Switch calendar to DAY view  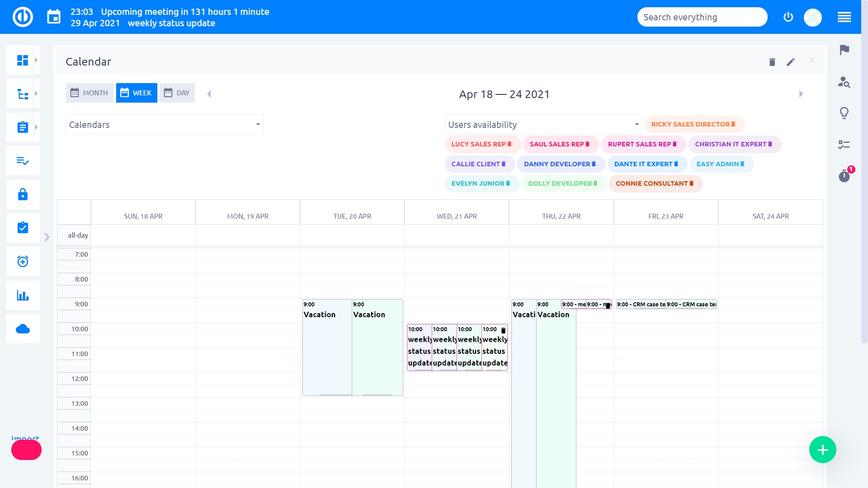pos(177,93)
